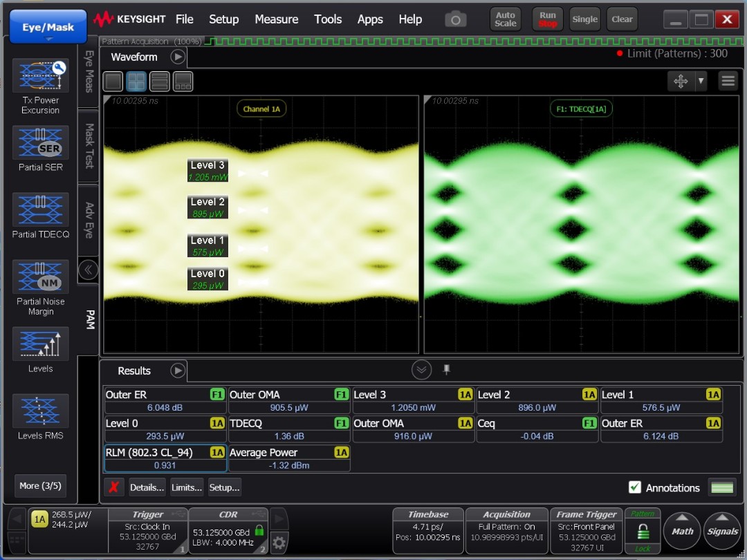The width and height of the screenshot is (747, 560).
Task: Open the CDR settings gear icon
Action: (x=279, y=543)
